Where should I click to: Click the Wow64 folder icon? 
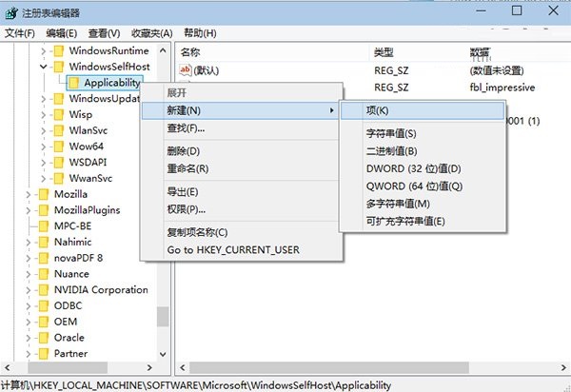point(59,147)
